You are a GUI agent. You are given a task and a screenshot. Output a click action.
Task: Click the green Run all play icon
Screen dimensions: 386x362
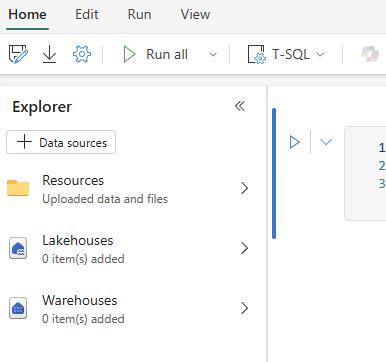click(x=129, y=54)
